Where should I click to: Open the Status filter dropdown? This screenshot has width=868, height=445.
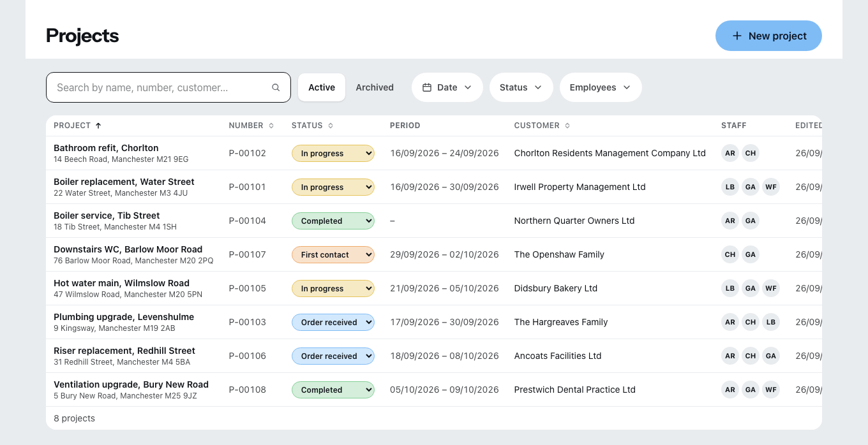(521, 87)
